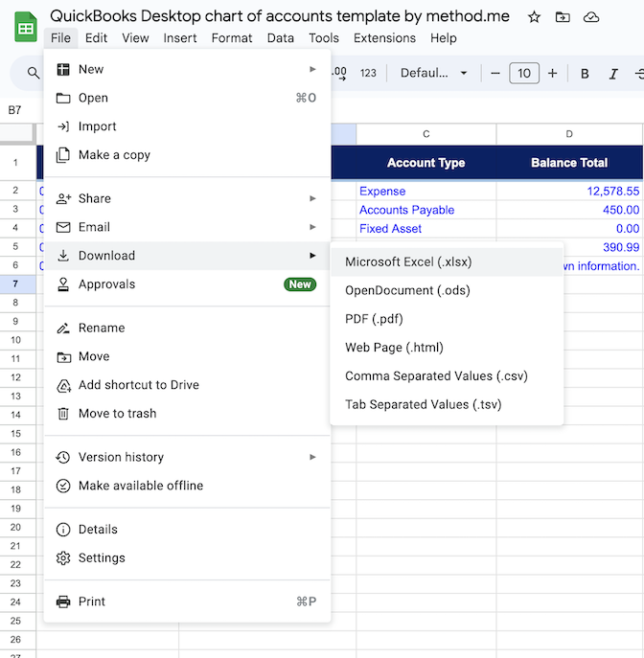This screenshot has width=644, height=658.
Task: Download as Tab Separated Values (.tsv)
Action: (447, 404)
